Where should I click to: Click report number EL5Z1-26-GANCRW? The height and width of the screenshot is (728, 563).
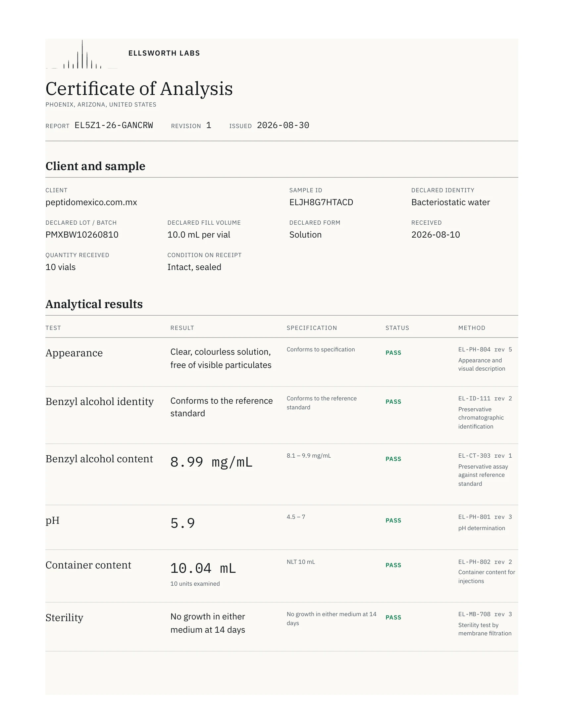coord(114,125)
